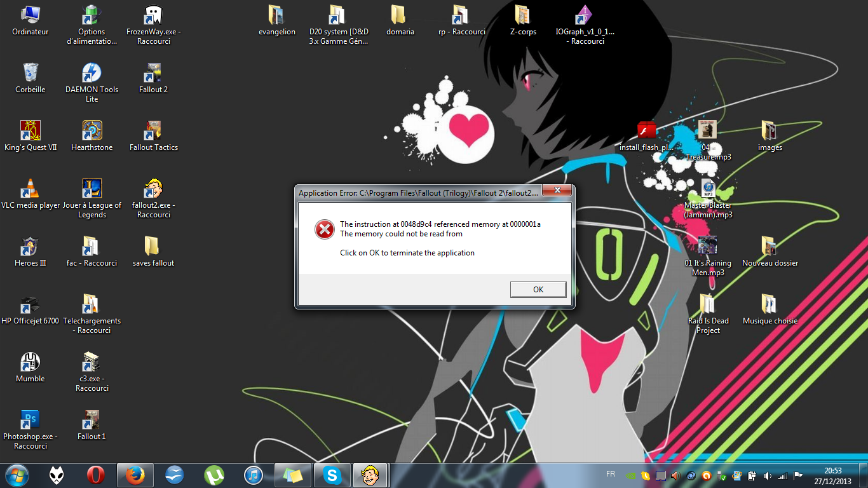Select the Photoshop.exe shortcut on desktop

pos(31,429)
